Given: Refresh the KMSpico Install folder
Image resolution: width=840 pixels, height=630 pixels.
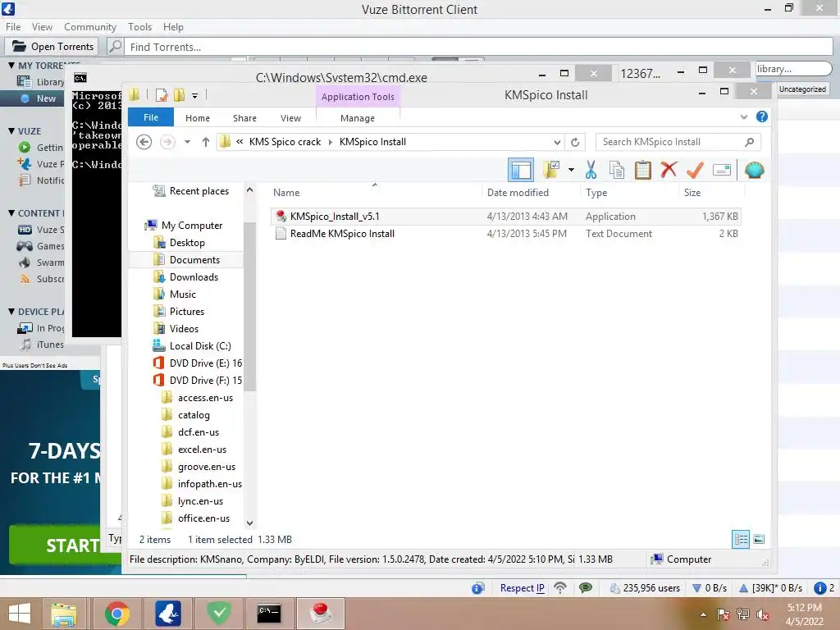Looking at the screenshot, I should pyautogui.click(x=575, y=142).
